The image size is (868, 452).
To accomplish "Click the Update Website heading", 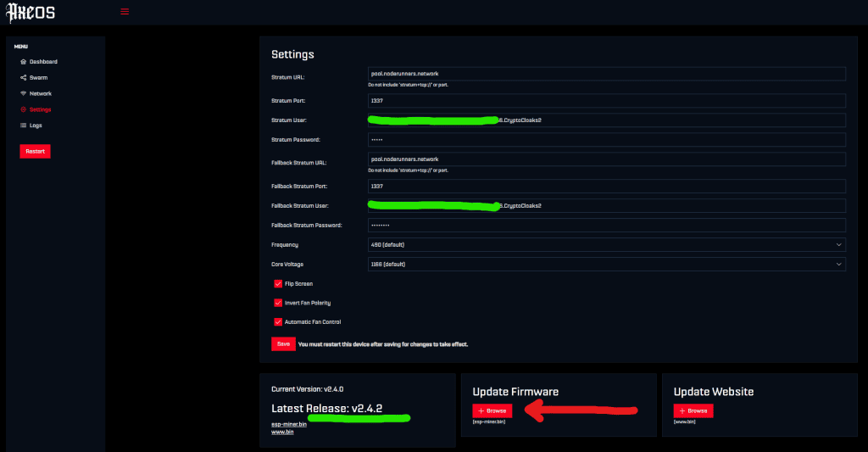I will click(714, 392).
